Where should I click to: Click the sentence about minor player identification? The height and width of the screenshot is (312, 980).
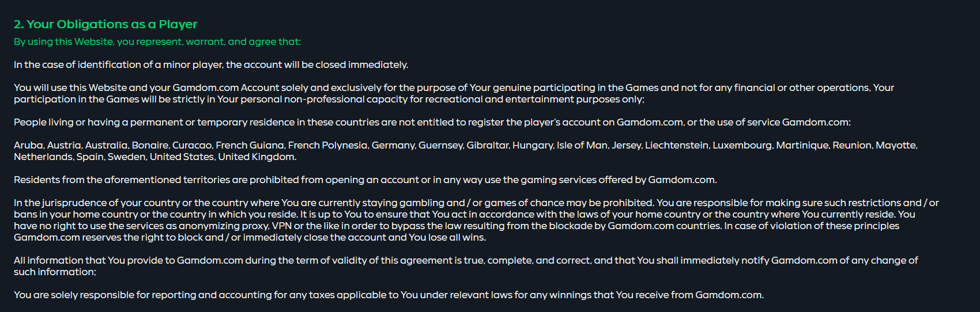click(x=211, y=64)
